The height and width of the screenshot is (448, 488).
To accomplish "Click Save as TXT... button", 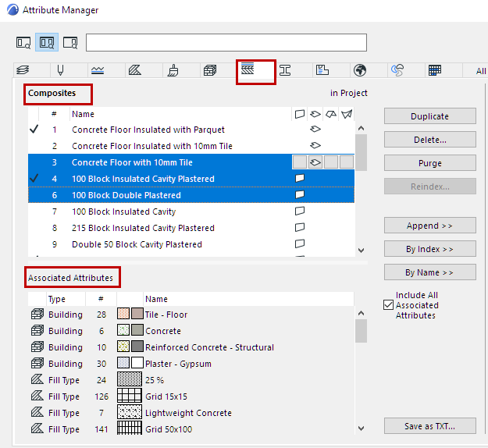I will coord(429,426).
